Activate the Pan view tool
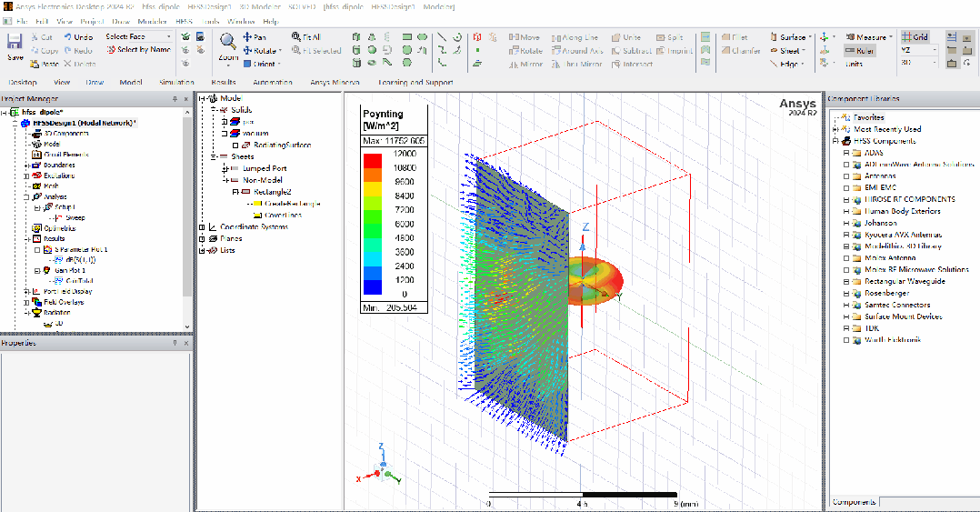Screen dimensions: 980x512 [x=255, y=37]
